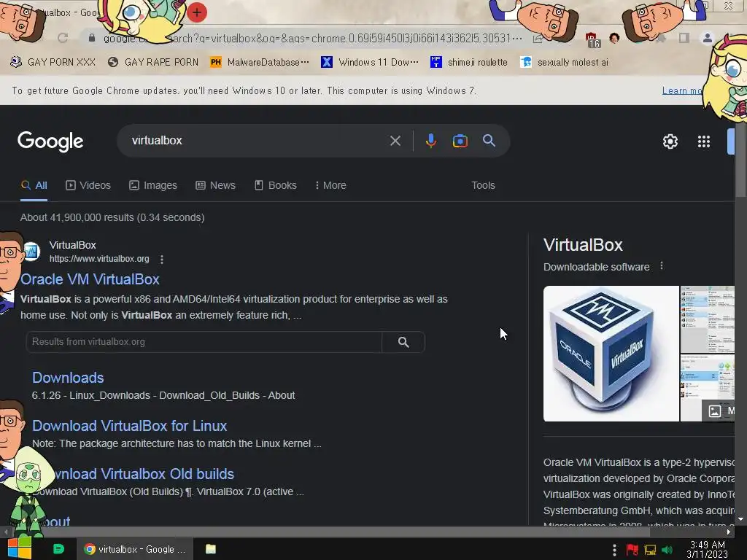Open the Windows 11 Dow... bookmark

point(370,62)
